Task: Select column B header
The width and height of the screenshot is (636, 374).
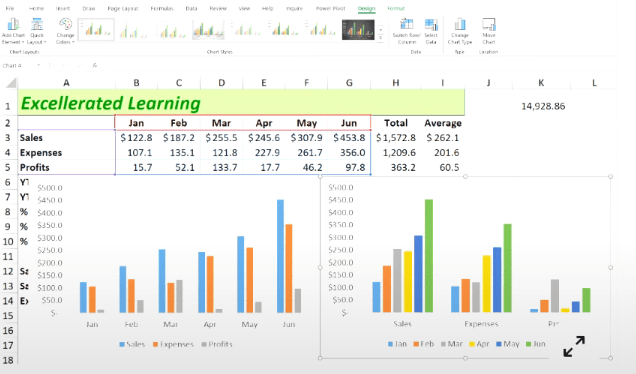Action: coord(136,83)
